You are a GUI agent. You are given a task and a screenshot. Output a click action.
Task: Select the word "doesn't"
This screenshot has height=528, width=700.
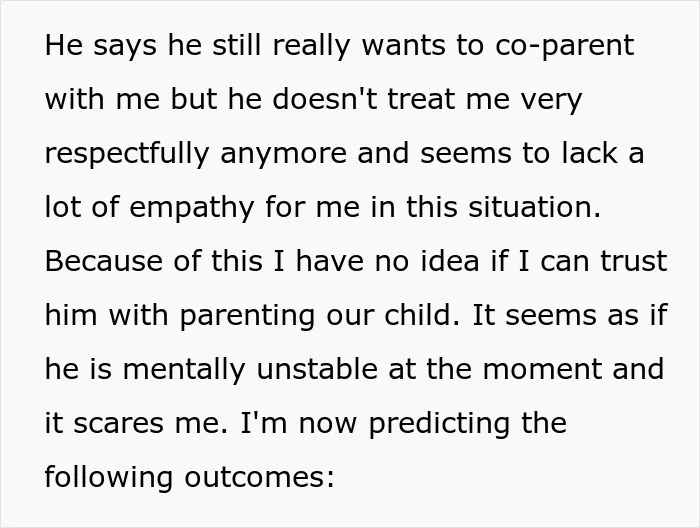tap(325, 99)
